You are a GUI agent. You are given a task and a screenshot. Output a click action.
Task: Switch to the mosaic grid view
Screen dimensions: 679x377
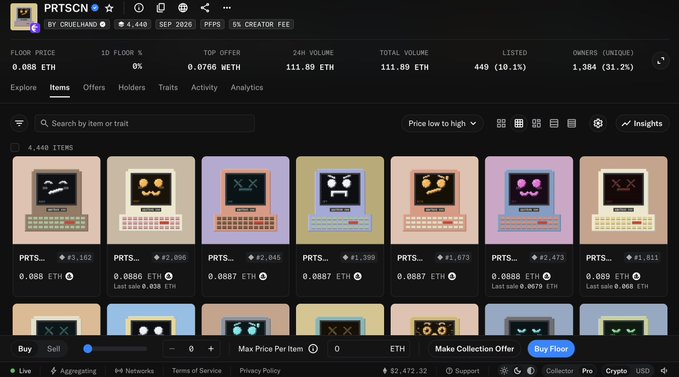pyautogui.click(x=536, y=123)
